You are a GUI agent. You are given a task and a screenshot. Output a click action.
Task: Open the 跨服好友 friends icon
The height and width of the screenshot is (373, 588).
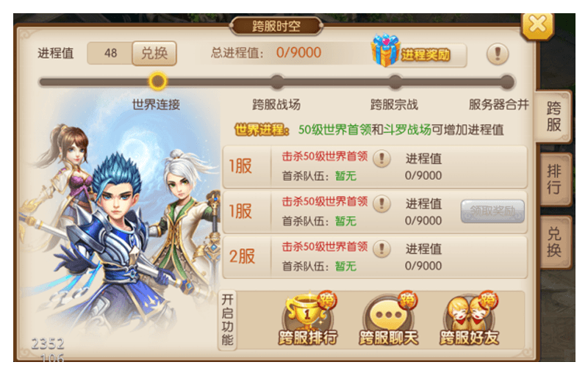[470, 318]
